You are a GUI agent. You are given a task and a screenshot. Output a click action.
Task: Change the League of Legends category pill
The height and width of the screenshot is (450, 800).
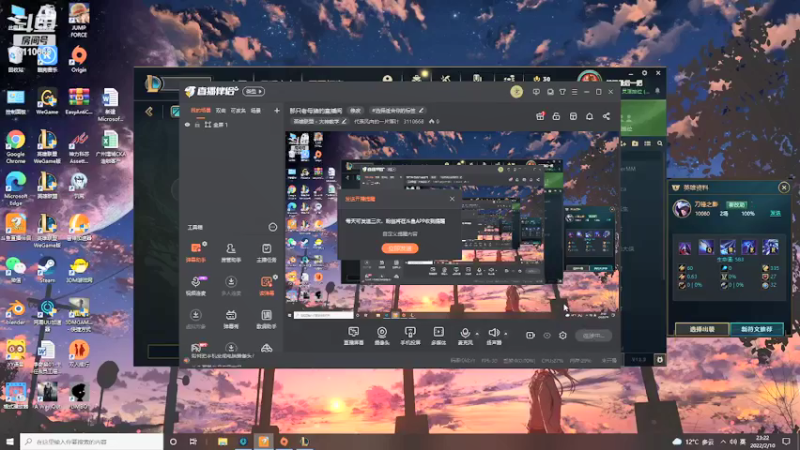pyautogui.click(x=319, y=121)
